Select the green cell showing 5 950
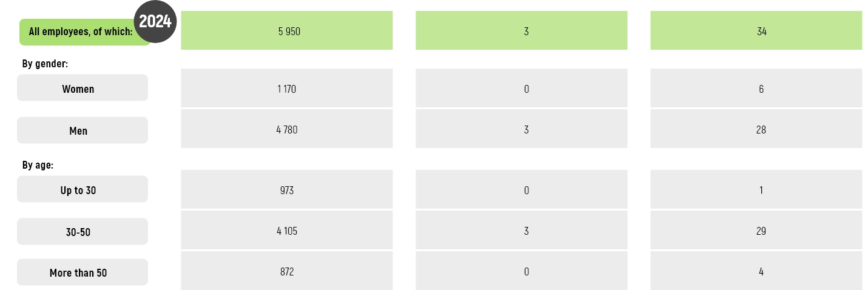Image resolution: width=868 pixels, height=290 pixels. point(287,30)
